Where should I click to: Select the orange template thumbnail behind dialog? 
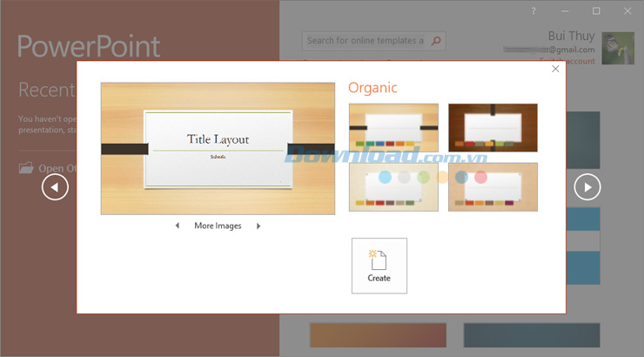click(x=378, y=335)
